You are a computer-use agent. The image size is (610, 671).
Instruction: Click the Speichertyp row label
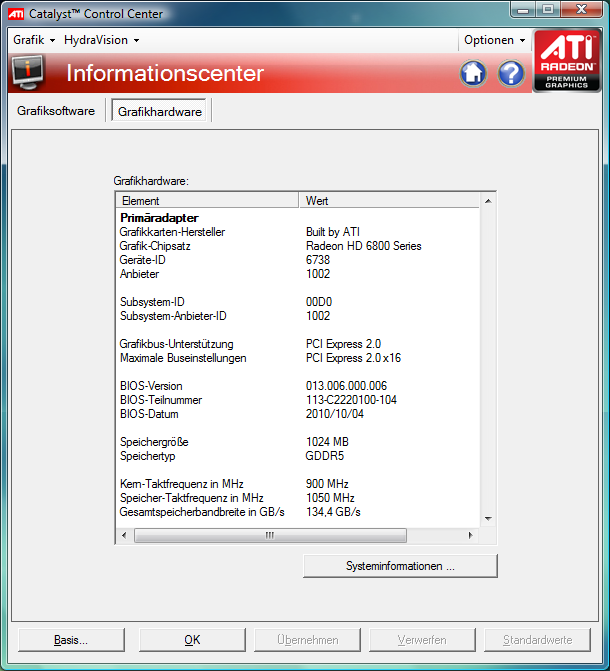click(x=147, y=456)
